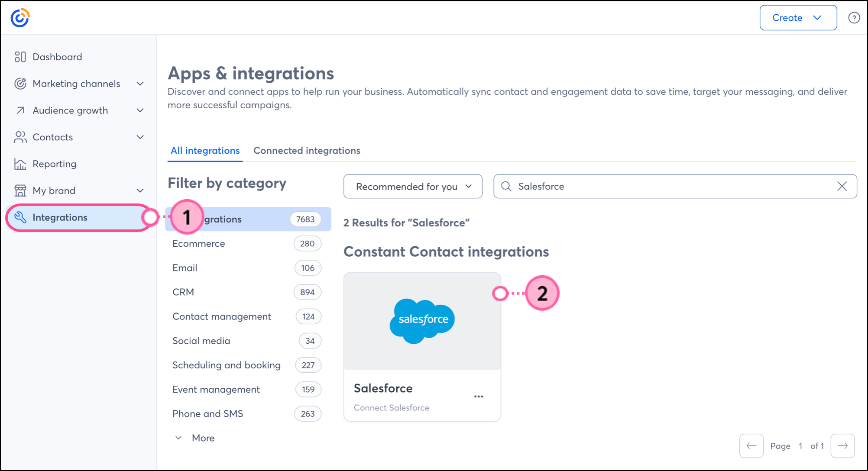Image resolution: width=868 pixels, height=471 pixels.
Task: Click the 2 Results for Salesforce text
Action: (x=406, y=223)
